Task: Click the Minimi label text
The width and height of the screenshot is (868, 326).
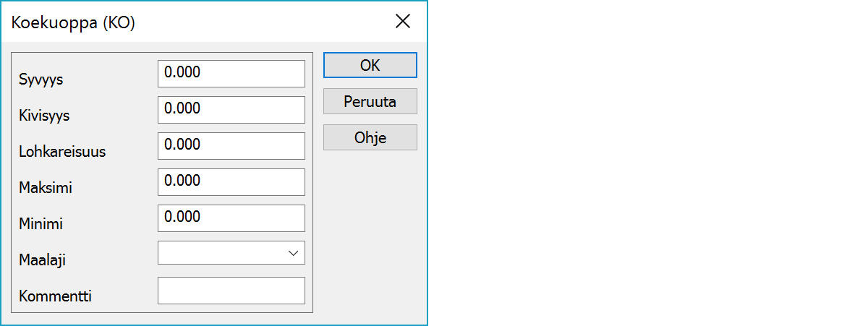Action: (x=41, y=224)
